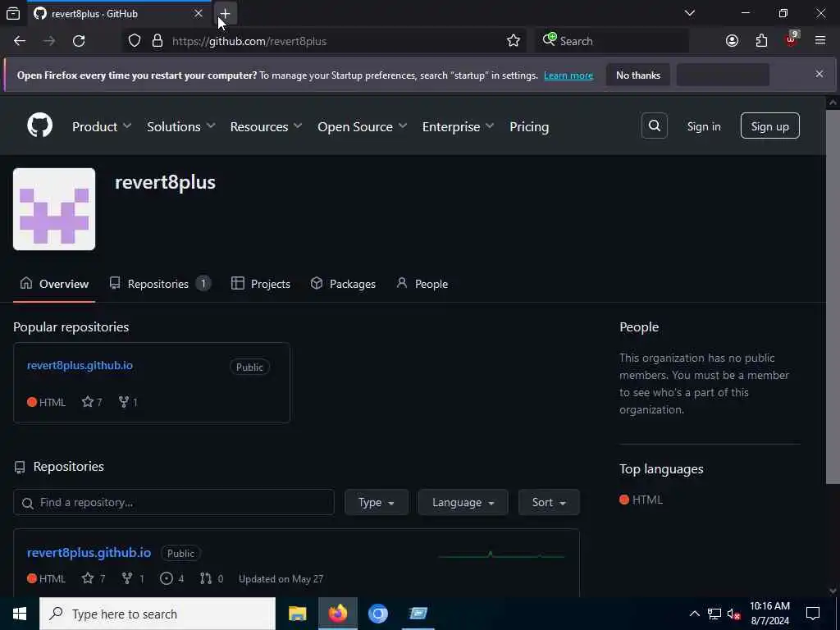
Task: Open Firefox View icon in tab bar
Action: pyautogui.click(x=13, y=13)
